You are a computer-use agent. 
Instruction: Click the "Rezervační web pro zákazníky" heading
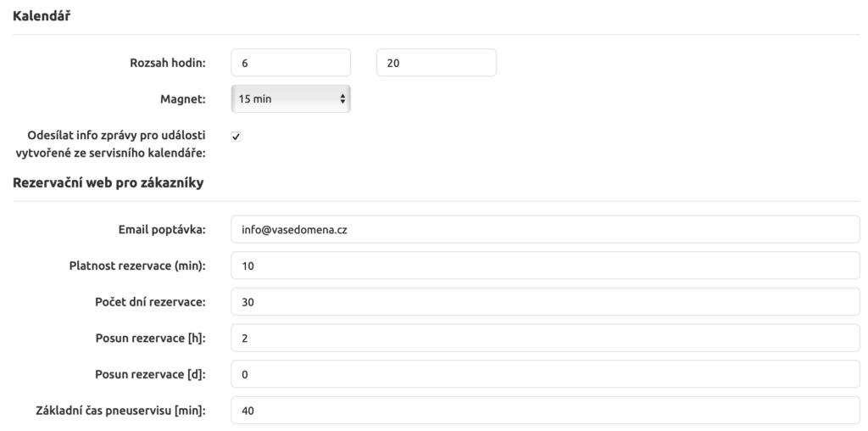pyautogui.click(x=108, y=182)
